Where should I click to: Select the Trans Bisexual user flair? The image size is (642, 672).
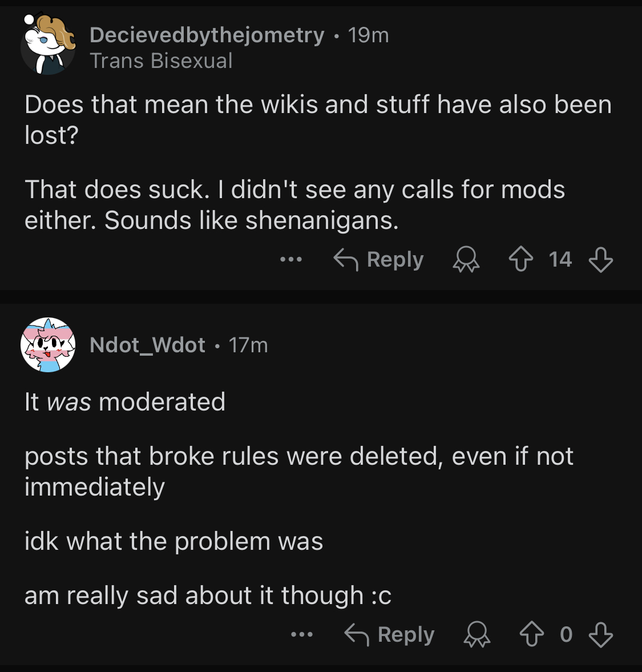point(161,61)
